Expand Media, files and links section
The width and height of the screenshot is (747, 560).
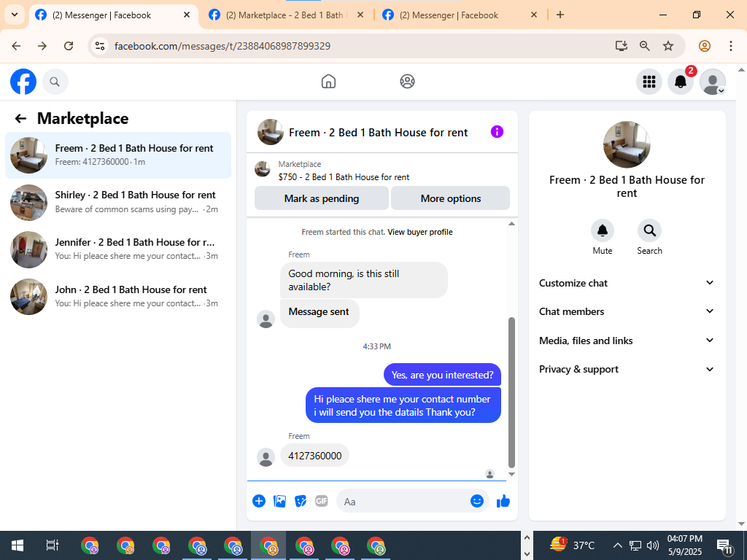[x=627, y=341]
